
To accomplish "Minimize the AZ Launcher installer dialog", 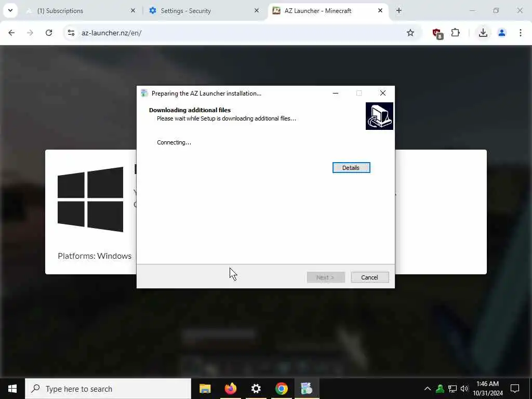I will pyautogui.click(x=336, y=93).
